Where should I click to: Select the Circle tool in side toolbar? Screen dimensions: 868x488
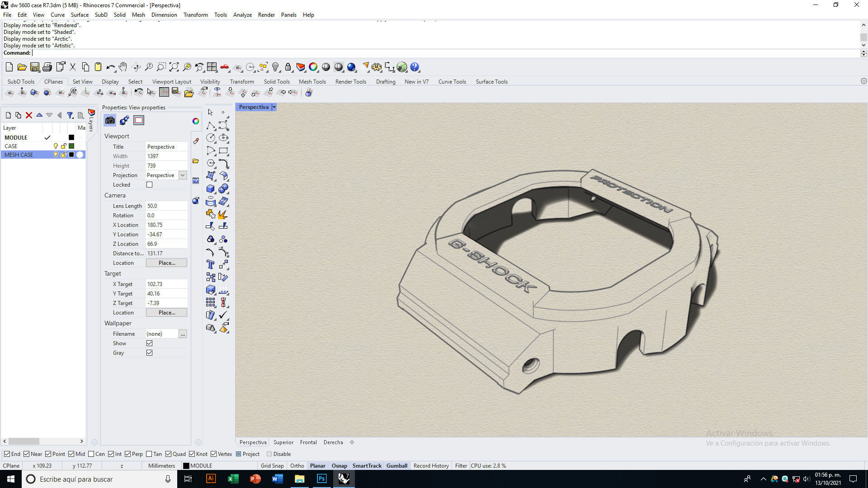point(211,138)
